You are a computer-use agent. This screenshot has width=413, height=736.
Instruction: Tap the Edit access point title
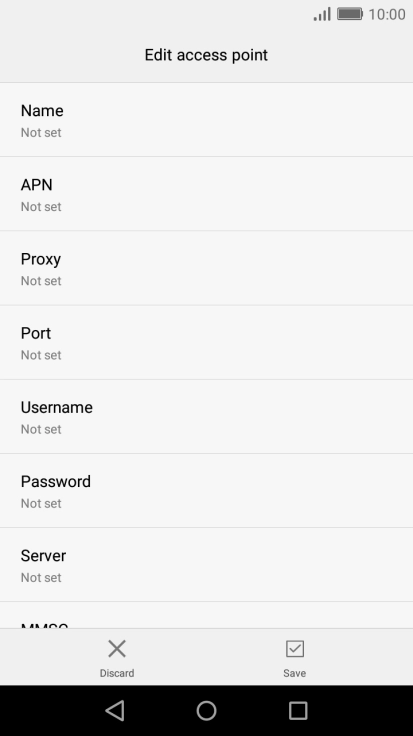(x=206, y=55)
